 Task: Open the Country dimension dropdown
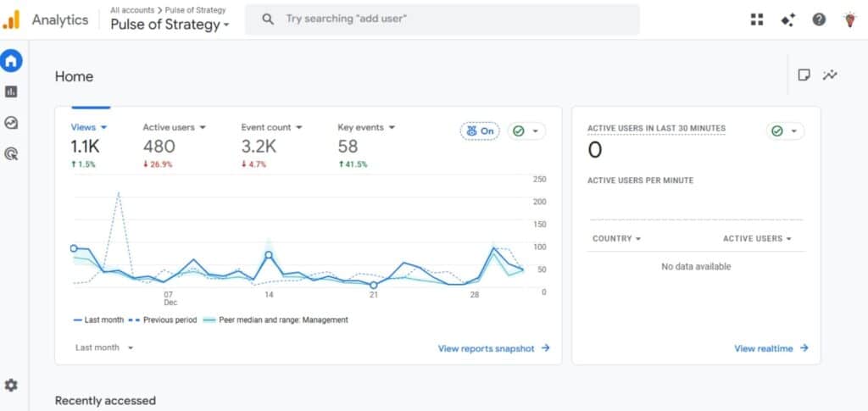pos(617,238)
